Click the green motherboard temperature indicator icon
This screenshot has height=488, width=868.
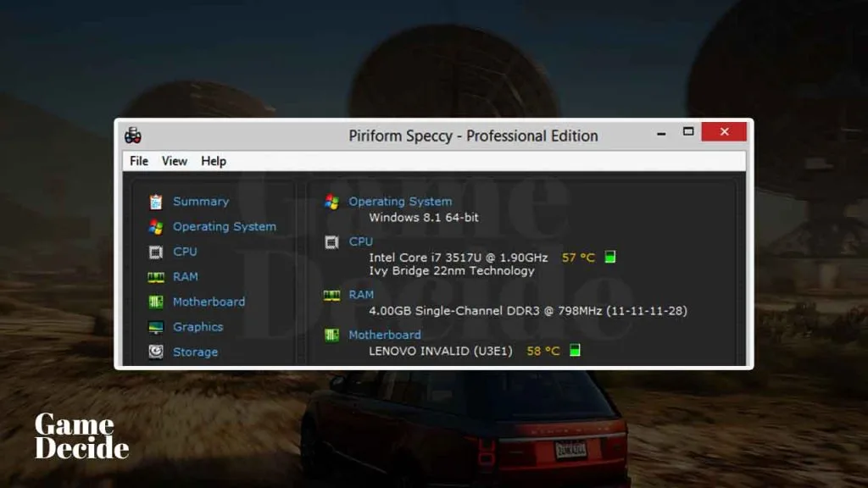tap(576, 350)
